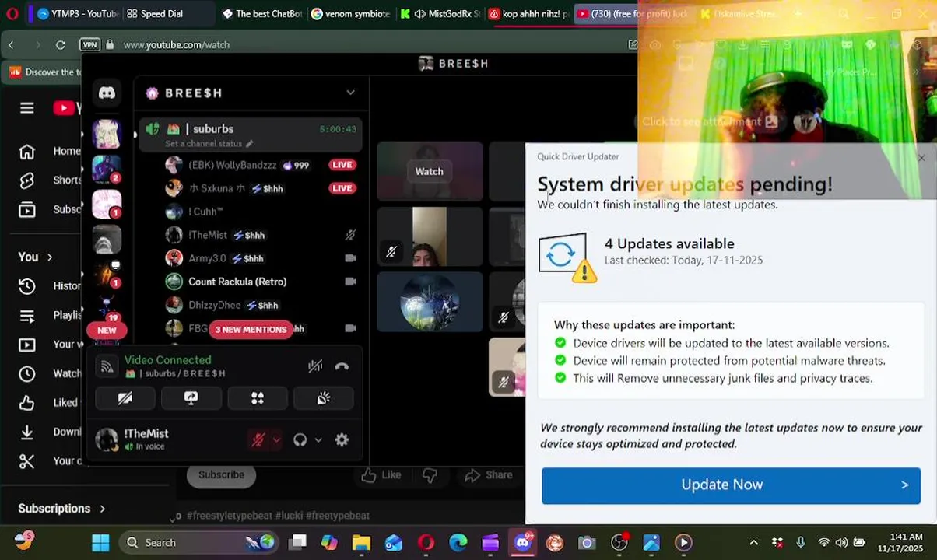Switch to venom symbiote tab

(x=350, y=13)
